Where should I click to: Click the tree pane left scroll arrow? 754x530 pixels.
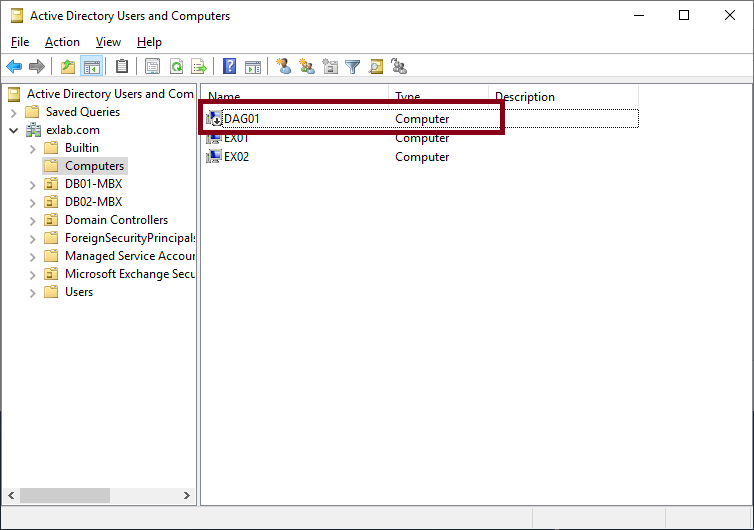point(11,495)
